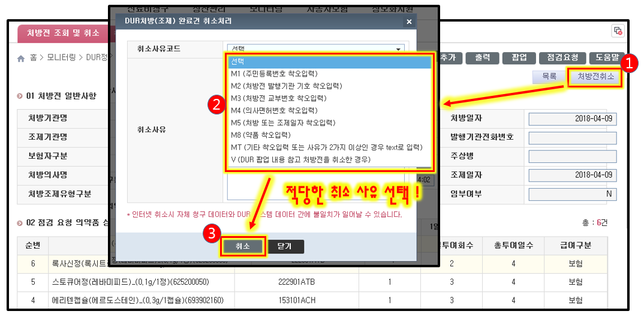This screenshot has height=317, width=644.
Task: Click the home icon in breadcrumb
Action: click(x=22, y=58)
